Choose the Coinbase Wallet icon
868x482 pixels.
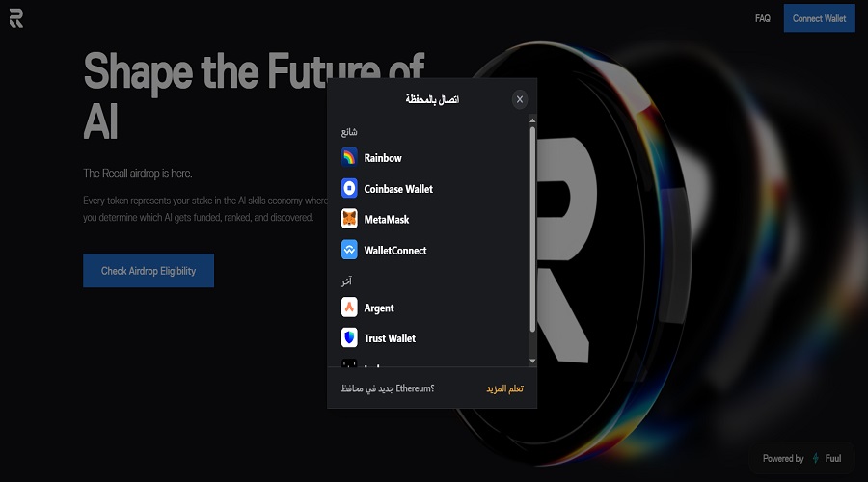[x=349, y=189]
